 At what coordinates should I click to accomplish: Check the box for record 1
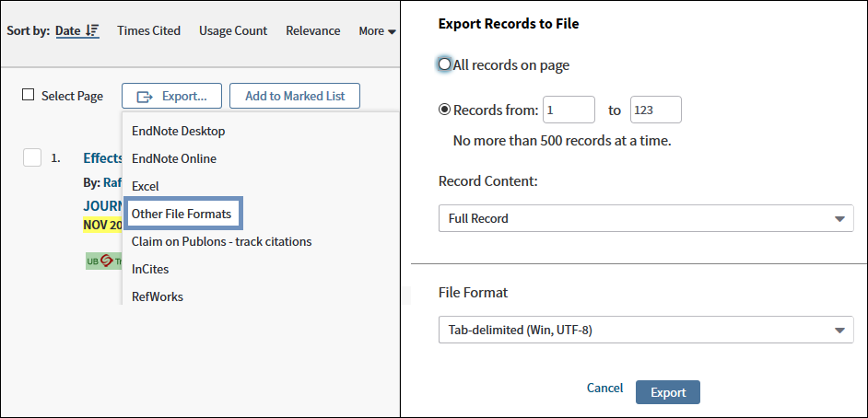[32, 157]
